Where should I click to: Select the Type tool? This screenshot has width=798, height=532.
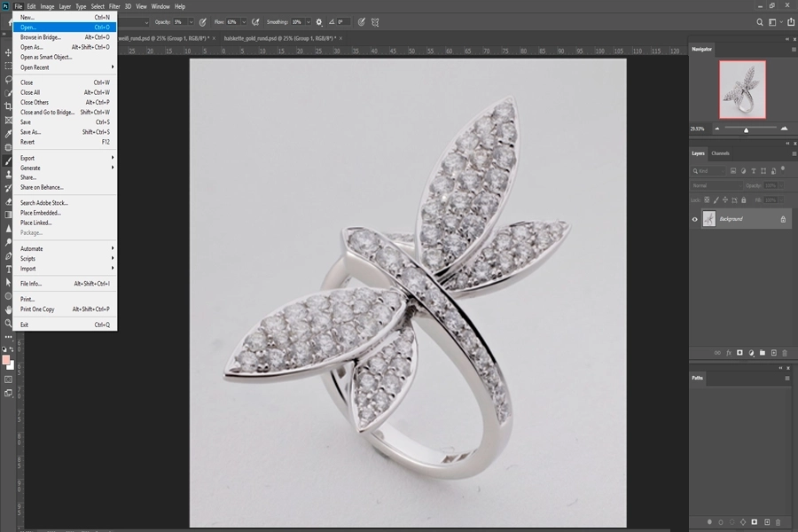click(x=8, y=269)
